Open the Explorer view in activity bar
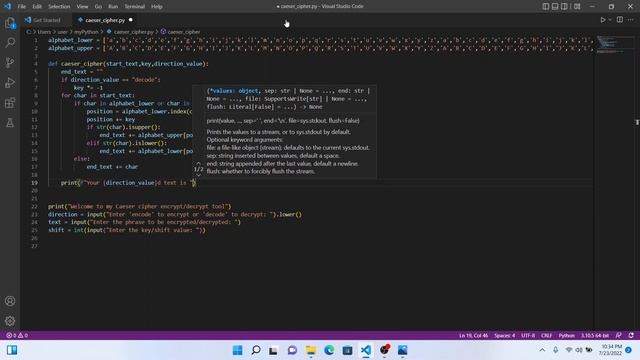The height and width of the screenshot is (360, 640). (x=10, y=23)
